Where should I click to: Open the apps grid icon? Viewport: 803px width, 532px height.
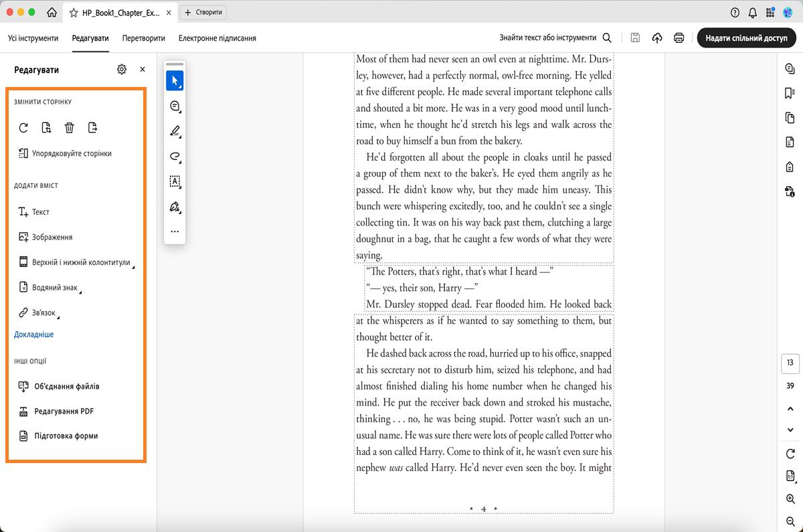pos(770,13)
